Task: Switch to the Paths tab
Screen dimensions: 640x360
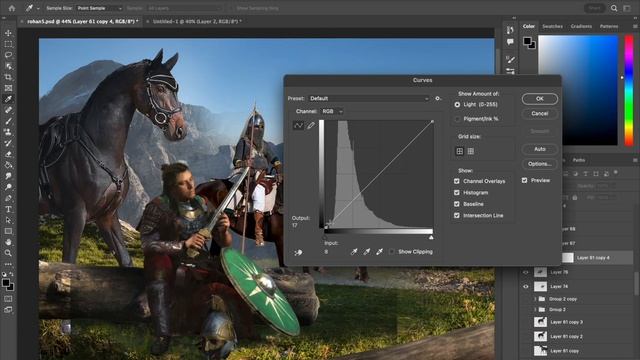Action: click(579, 160)
